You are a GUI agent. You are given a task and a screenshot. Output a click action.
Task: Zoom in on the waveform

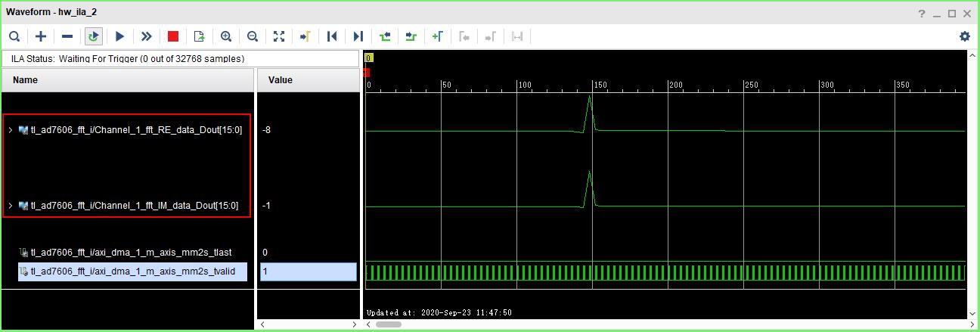tap(226, 36)
